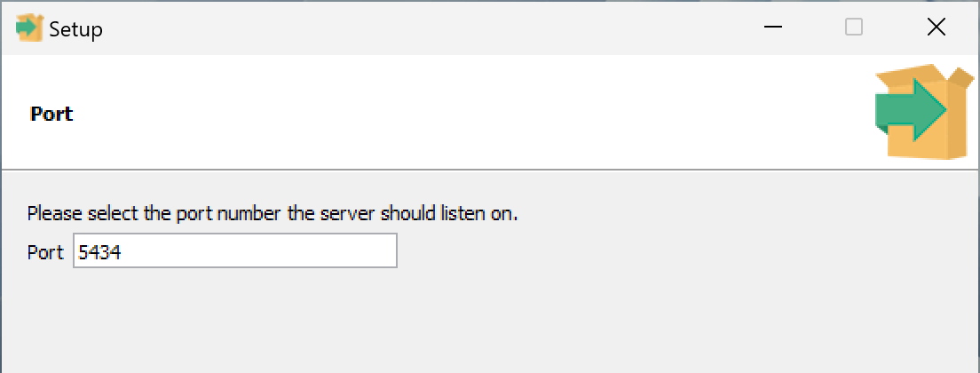Viewport: 980px width, 373px height.
Task: Click the white header banner beside the Port heading
Action: 444,114
